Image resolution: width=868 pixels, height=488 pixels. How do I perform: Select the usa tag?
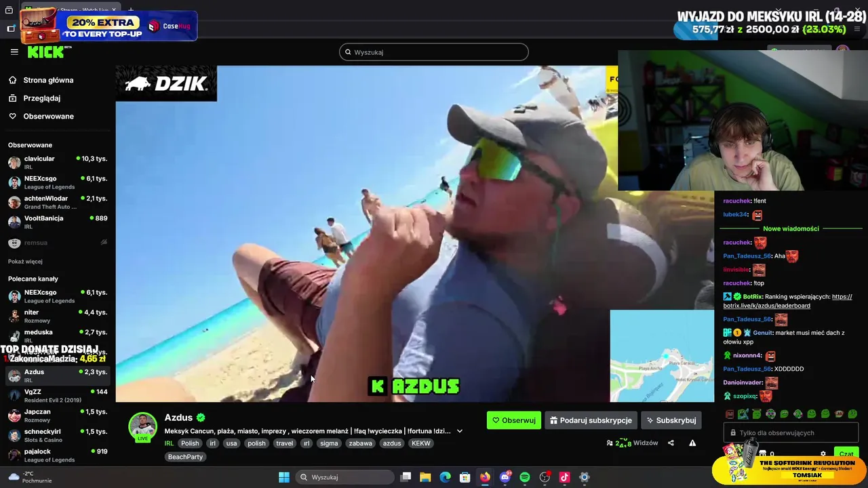coord(232,443)
